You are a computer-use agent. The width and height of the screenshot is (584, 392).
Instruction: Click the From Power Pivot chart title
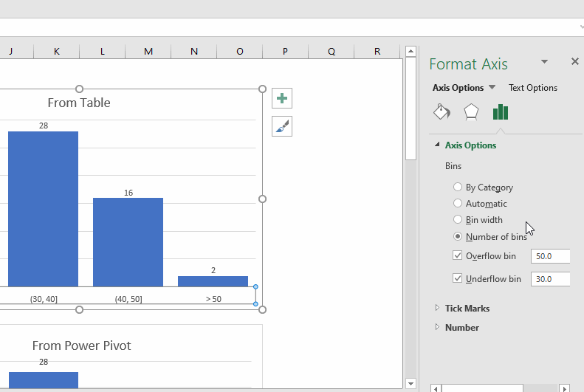[x=81, y=345]
